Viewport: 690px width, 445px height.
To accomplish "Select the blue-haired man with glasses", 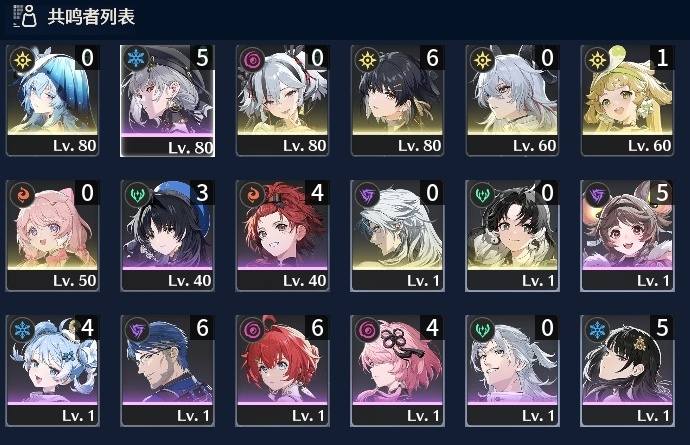I will 168,371.
